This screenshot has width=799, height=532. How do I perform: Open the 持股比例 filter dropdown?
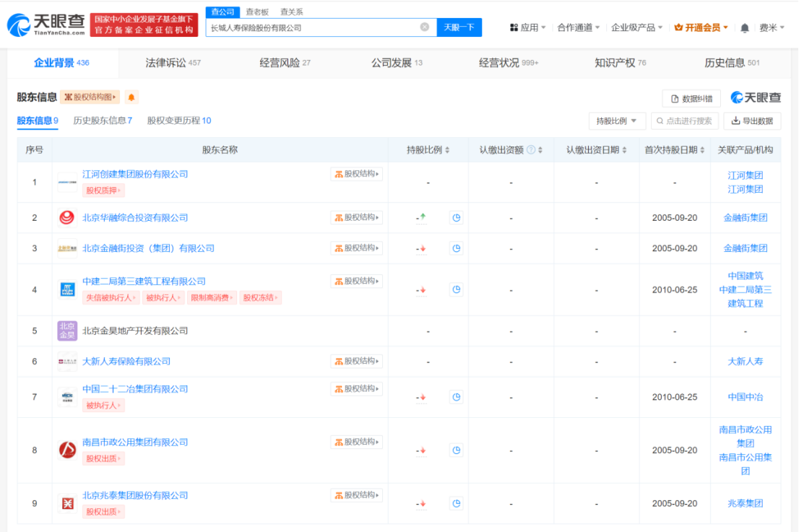tap(618, 121)
